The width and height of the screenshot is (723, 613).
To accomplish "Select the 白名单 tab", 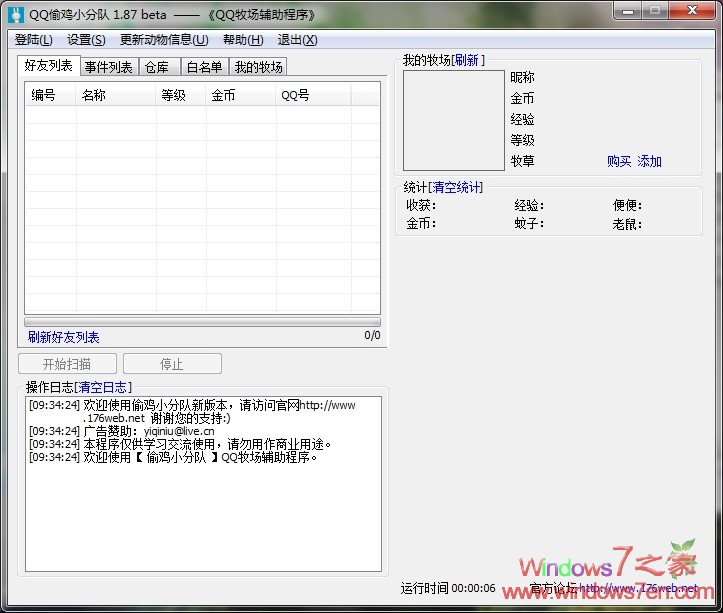I will [205, 67].
